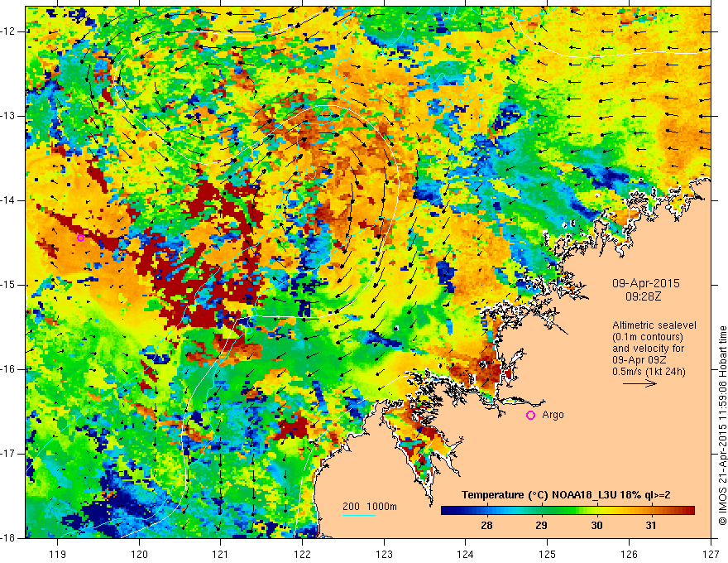Select the dark red end of colorbar
This screenshot has height=563, width=728.
click(687, 511)
